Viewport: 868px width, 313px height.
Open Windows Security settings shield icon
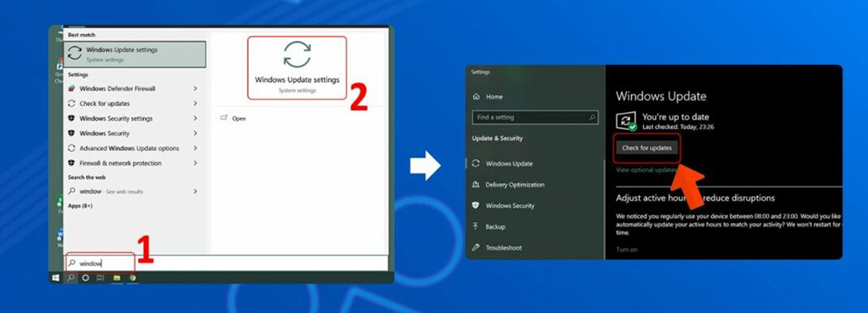pyautogui.click(x=71, y=118)
